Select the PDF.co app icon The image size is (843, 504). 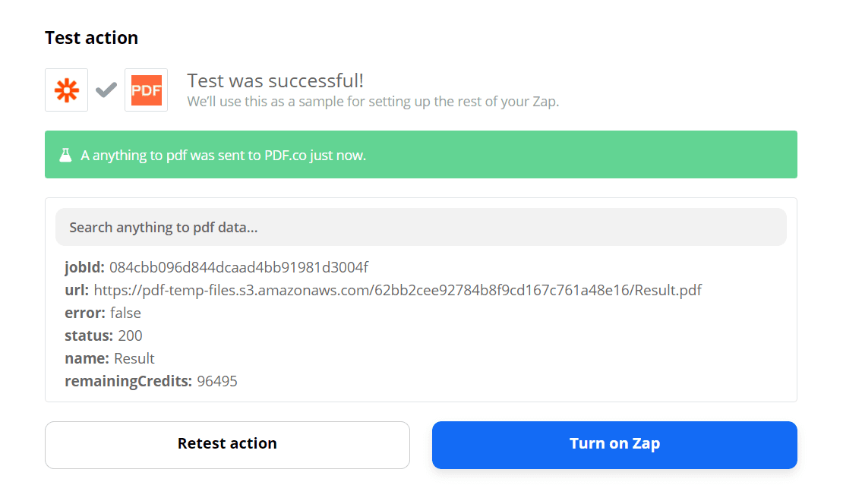[146, 89]
